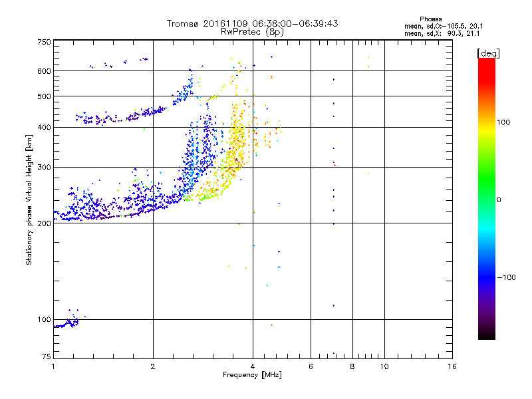This screenshot has width=532, height=399.
Task: Click the y-axis label '400'
Action: [44, 128]
